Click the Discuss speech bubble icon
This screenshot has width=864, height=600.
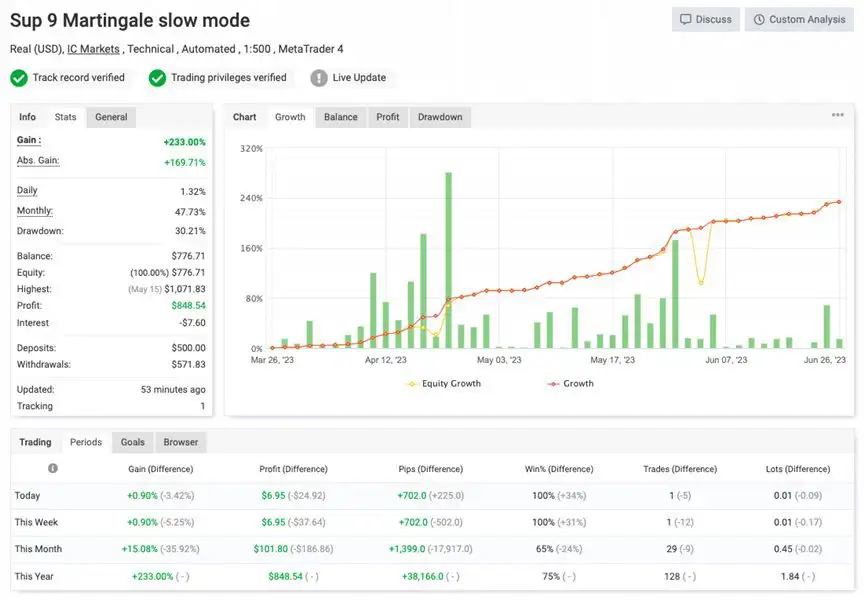click(686, 19)
